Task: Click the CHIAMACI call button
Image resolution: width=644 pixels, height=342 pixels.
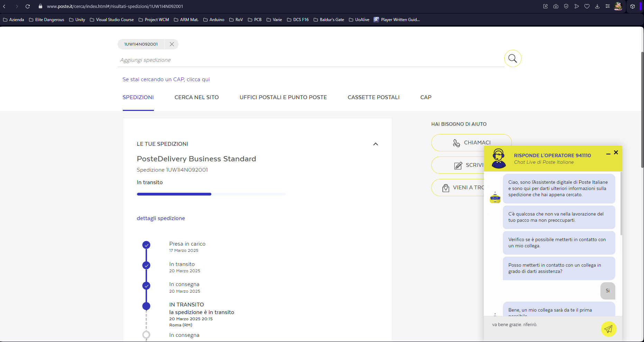Action: click(471, 143)
